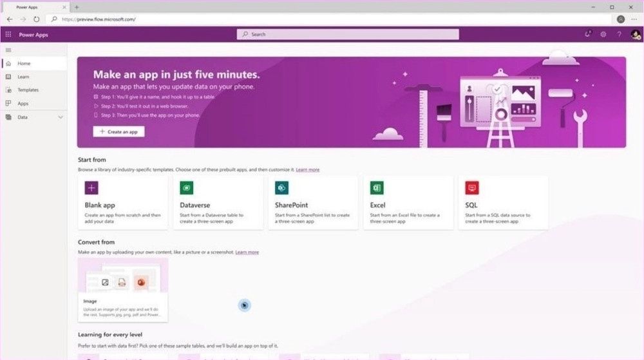
Task: Open the app launcher waffle icon
Action: pyautogui.click(x=8, y=35)
